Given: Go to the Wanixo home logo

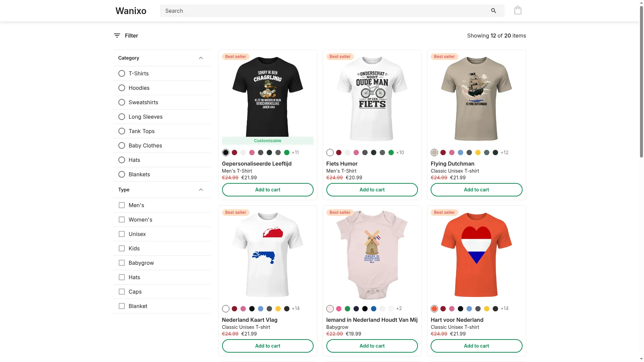Looking at the screenshot, I should tap(131, 11).
